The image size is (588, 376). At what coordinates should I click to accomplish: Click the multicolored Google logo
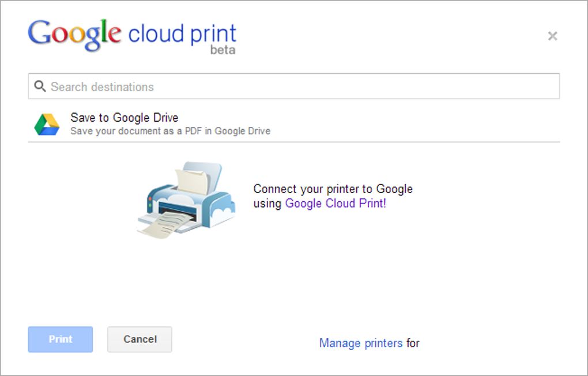click(74, 33)
